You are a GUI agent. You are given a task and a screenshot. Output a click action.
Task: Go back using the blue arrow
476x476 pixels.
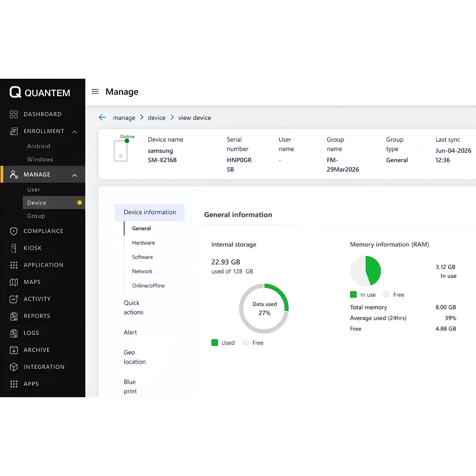click(102, 117)
